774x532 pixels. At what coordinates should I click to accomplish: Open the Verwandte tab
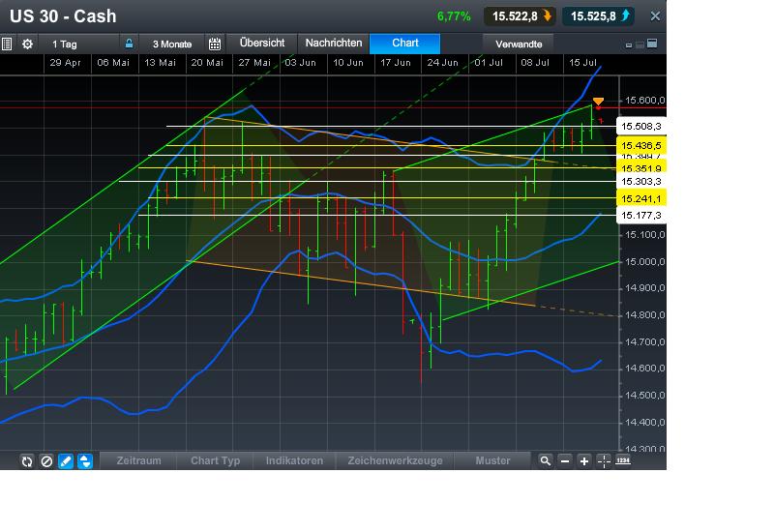[x=519, y=44]
